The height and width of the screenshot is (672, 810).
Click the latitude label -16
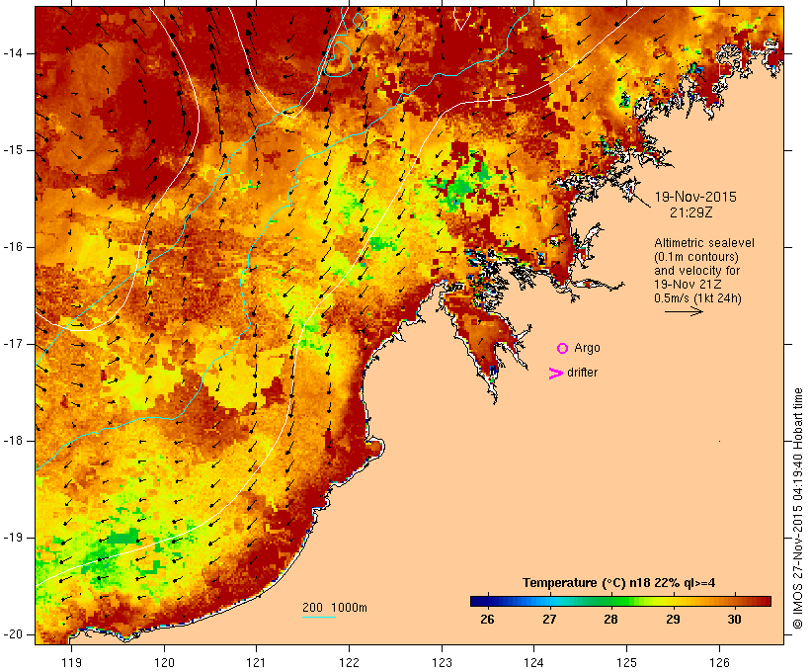pyautogui.click(x=13, y=247)
